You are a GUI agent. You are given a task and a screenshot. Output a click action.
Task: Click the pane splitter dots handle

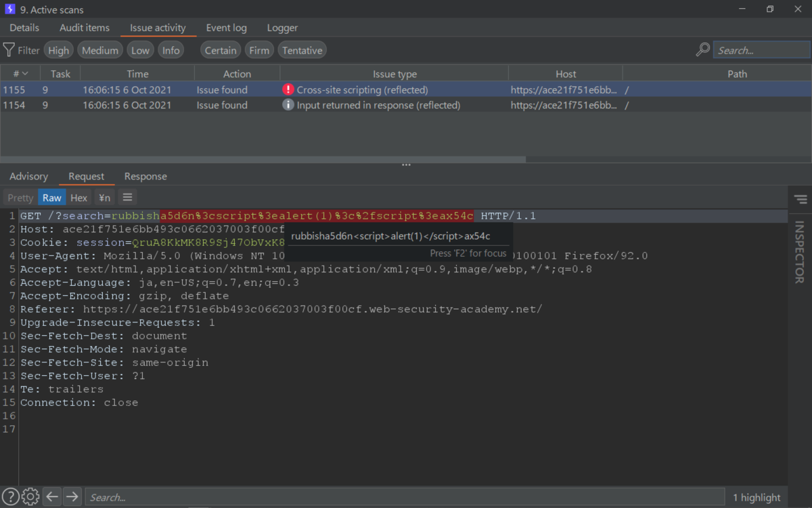click(406, 165)
